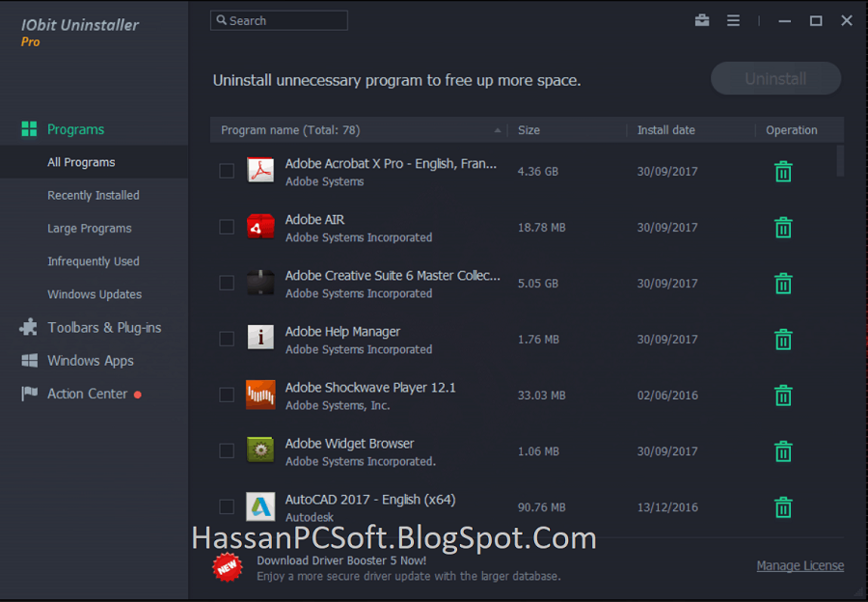
Task: Show Recently Installed programs
Action: pos(95,195)
